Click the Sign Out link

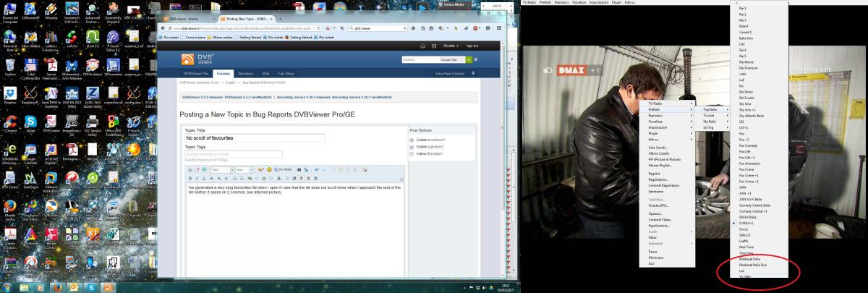point(472,46)
